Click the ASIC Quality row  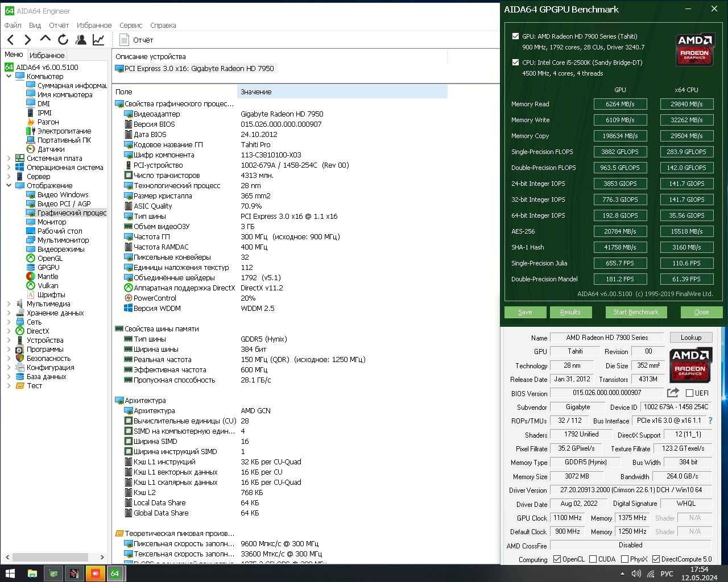point(280,206)
